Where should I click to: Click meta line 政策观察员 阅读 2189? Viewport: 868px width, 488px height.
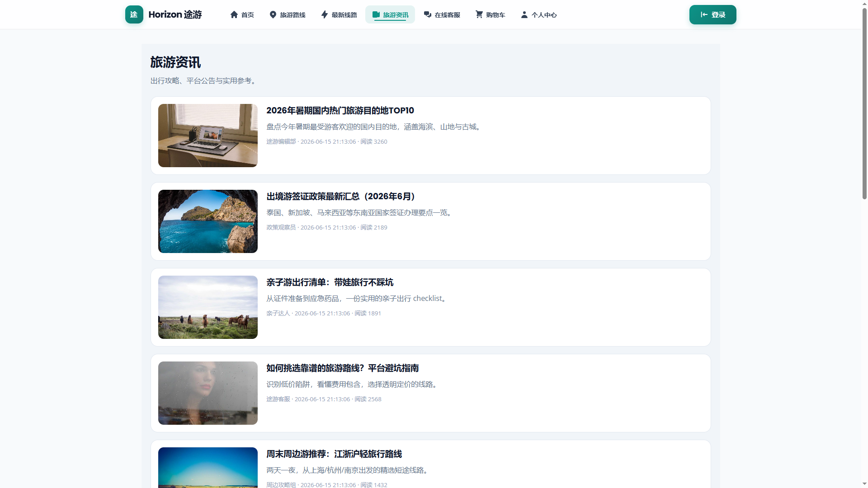click(327, 227)
